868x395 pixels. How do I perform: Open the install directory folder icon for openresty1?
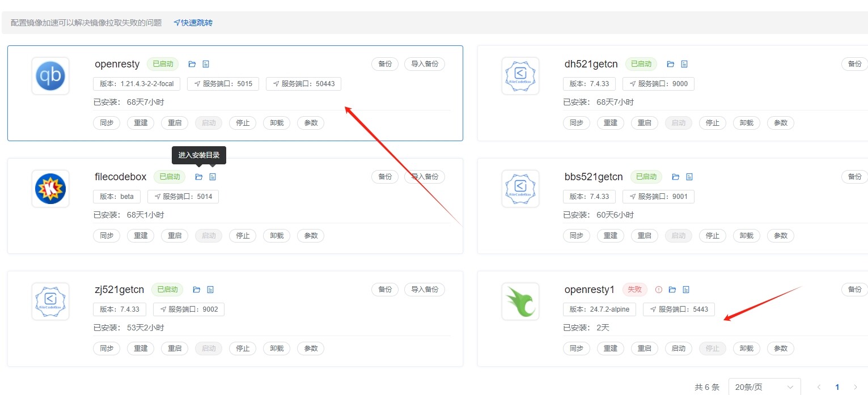click(672, 290)
